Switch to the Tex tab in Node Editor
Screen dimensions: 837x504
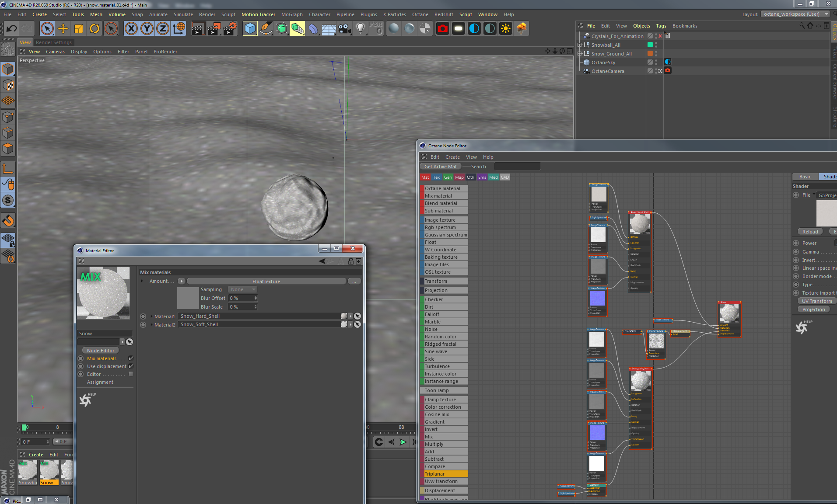[x=436, y=177]
